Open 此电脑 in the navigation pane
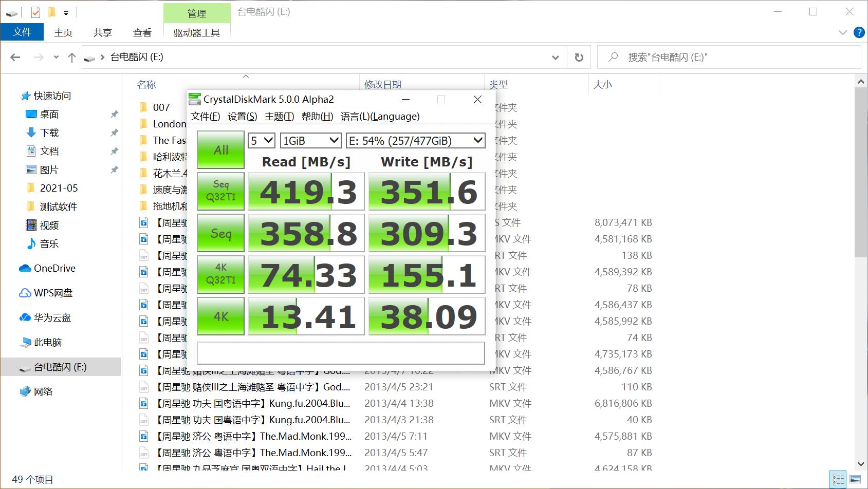 [47, 342]
